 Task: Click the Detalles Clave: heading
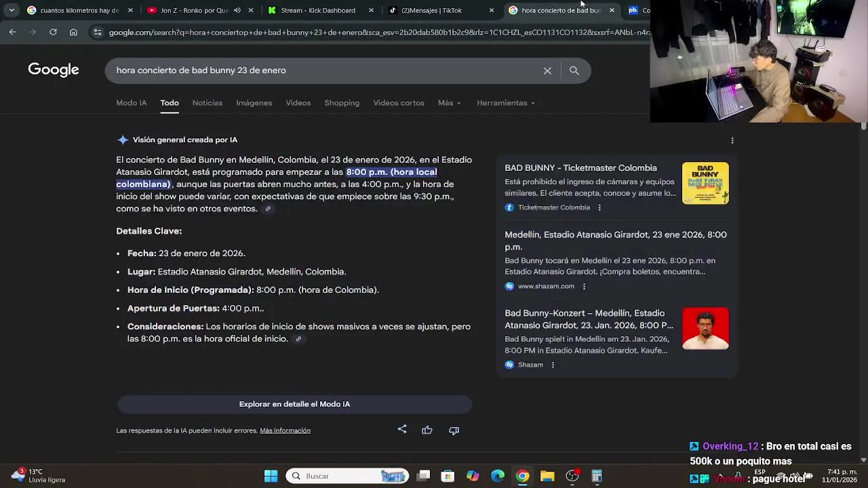149,231
